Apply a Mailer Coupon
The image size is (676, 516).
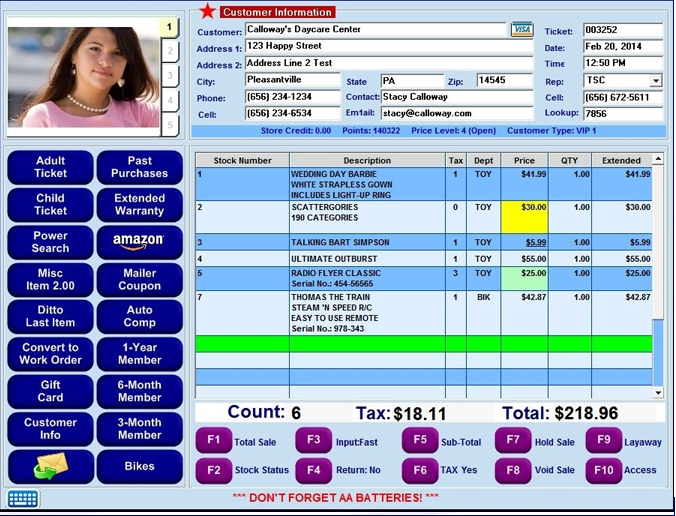click(140, 280)
